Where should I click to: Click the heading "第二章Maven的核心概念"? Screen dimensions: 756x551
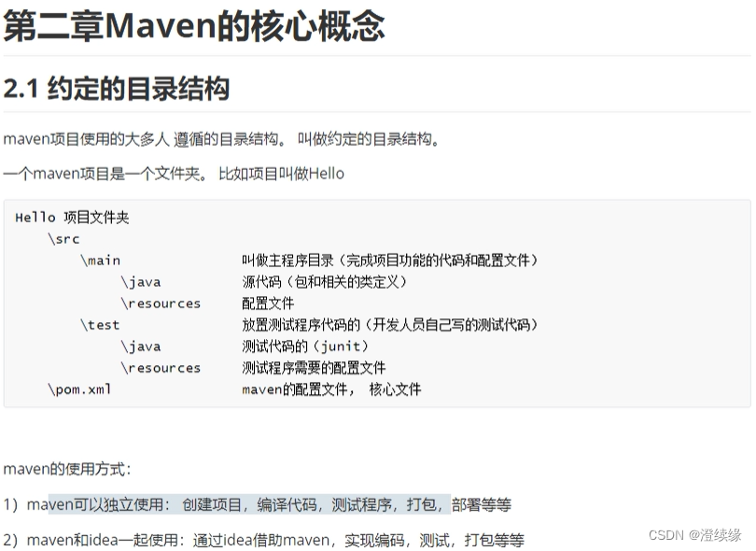[194, 26]
